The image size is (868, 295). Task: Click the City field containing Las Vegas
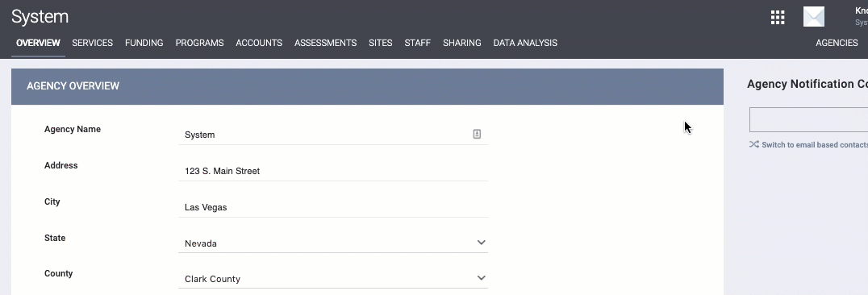coord(332,208)
